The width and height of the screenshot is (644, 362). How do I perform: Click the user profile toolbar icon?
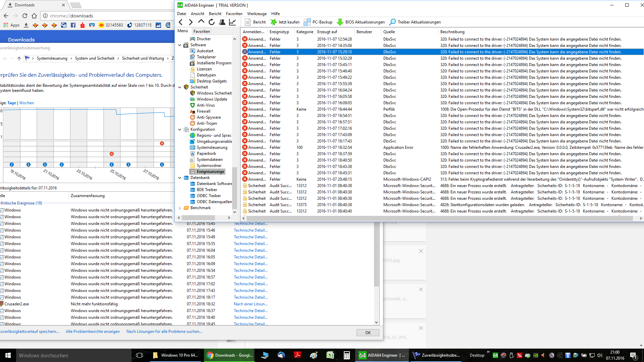point(222,22)
